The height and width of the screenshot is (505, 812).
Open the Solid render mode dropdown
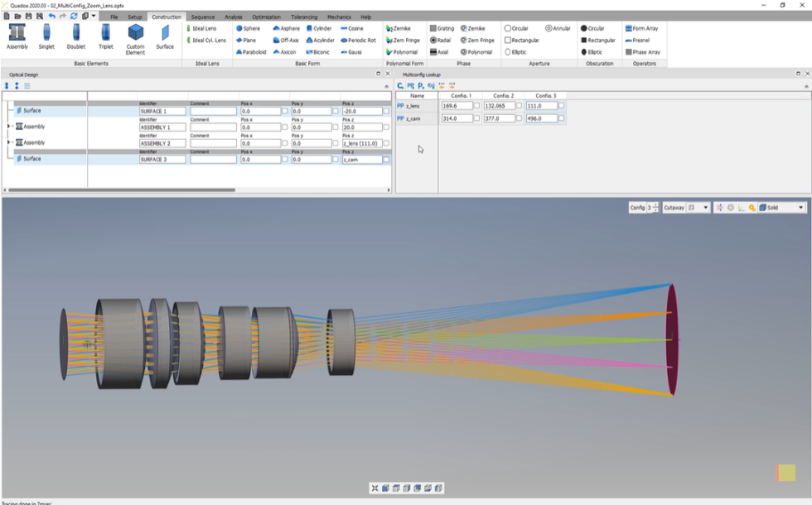coord(782,208)
